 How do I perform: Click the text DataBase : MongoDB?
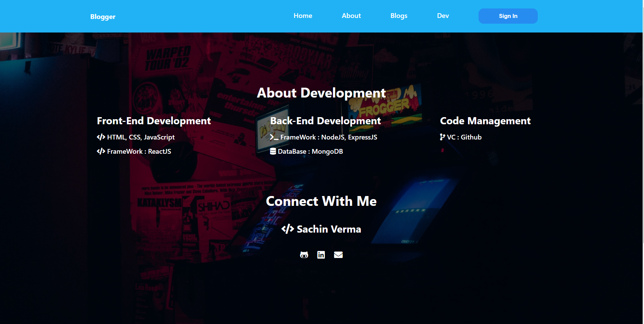pyautogui.click(x=310, y=151)
